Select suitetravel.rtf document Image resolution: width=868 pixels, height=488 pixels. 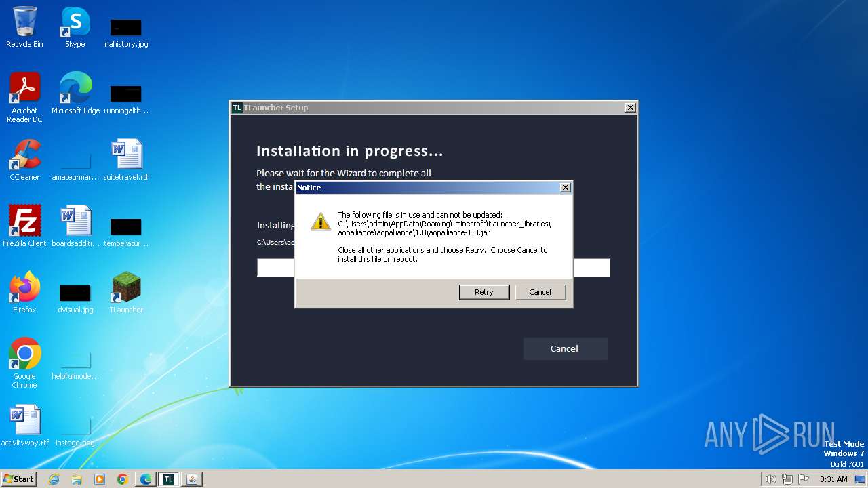click(126, 160)
